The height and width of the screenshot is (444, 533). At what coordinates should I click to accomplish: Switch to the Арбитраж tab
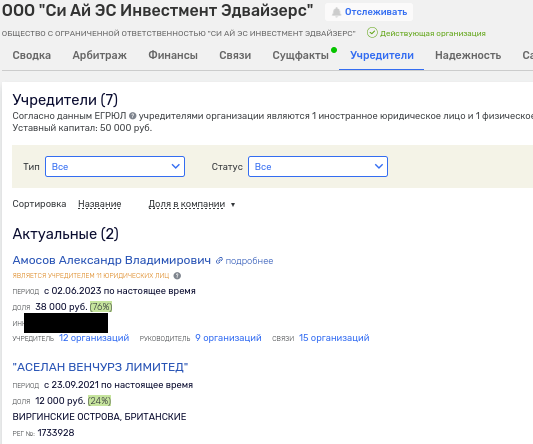click(100, 55)
